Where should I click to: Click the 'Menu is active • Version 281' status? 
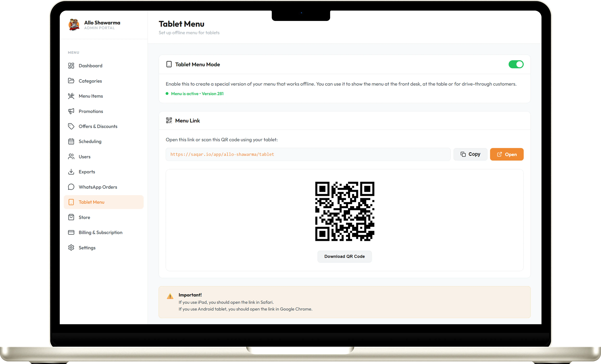pyautogui.click(x=197, y=94)
